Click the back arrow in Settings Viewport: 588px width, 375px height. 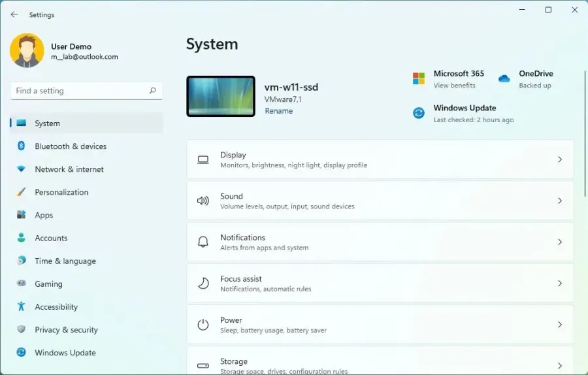click(14, 14)
